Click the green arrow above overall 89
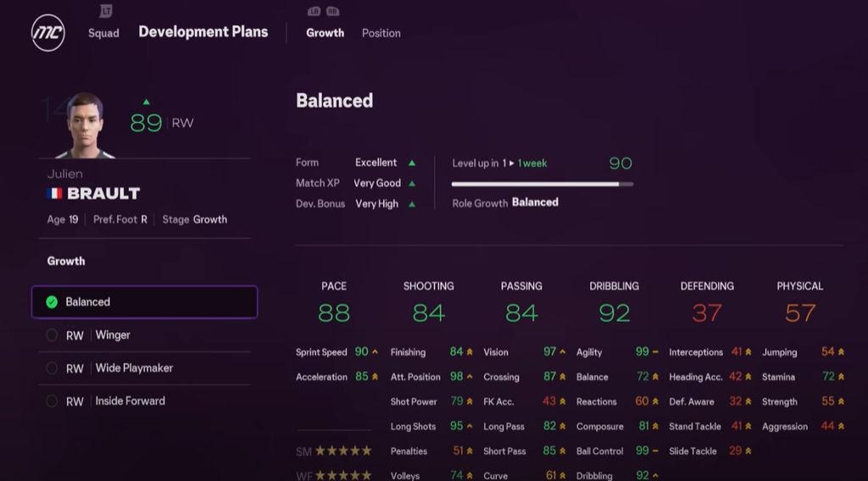868x481 pixels. pyautogui.click(x=146, y=102)
